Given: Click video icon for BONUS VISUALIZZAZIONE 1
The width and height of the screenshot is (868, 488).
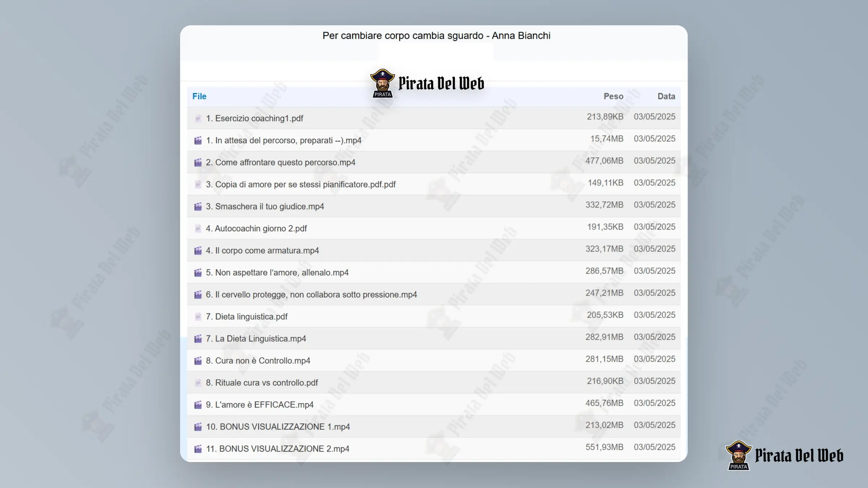Looking at the screenshot, I should (x=198, y=427).
